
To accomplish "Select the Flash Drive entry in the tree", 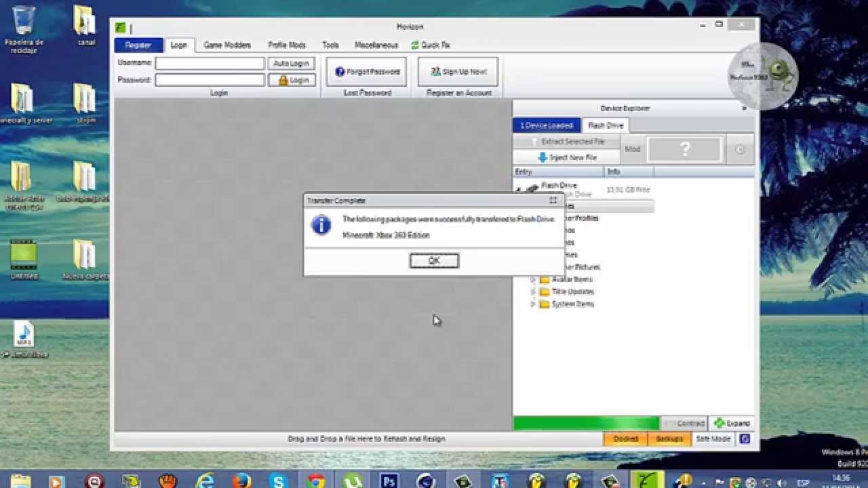I will click(x=559, y=186).
